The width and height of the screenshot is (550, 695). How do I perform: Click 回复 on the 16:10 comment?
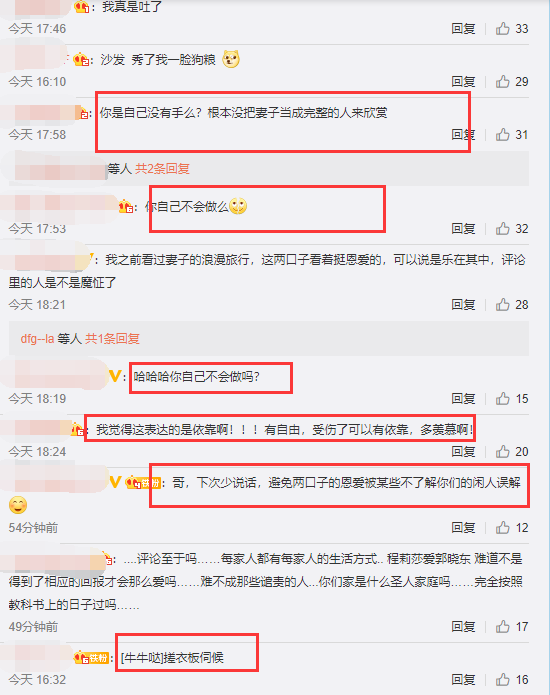tap(463, 82)
